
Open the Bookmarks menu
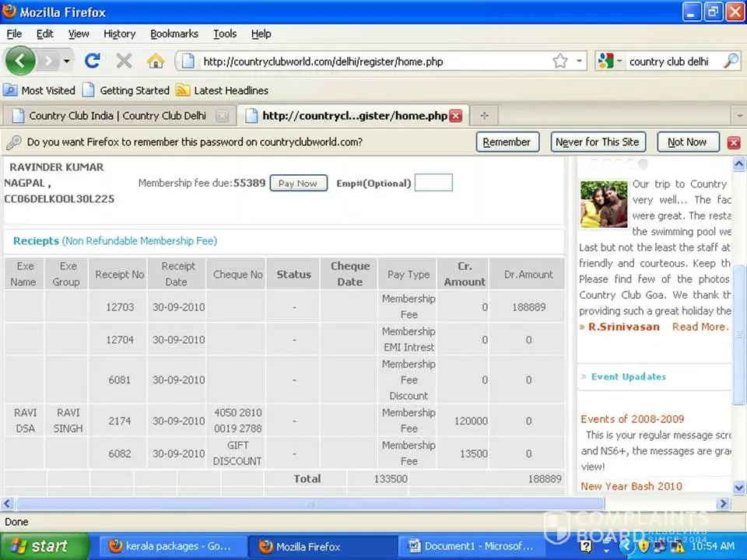pyautogui.click(x=174, y=33)
